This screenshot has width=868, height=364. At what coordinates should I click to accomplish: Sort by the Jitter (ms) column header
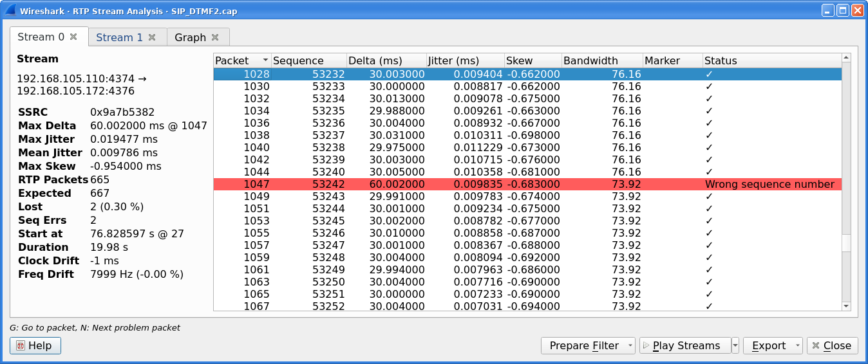(464, 60)
